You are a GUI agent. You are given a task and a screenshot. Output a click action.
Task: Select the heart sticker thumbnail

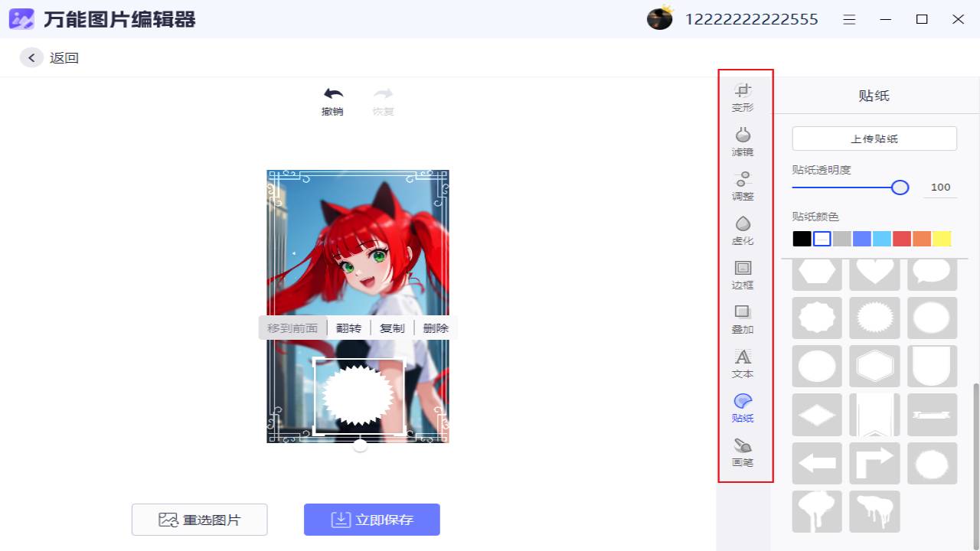pos(874,272)
